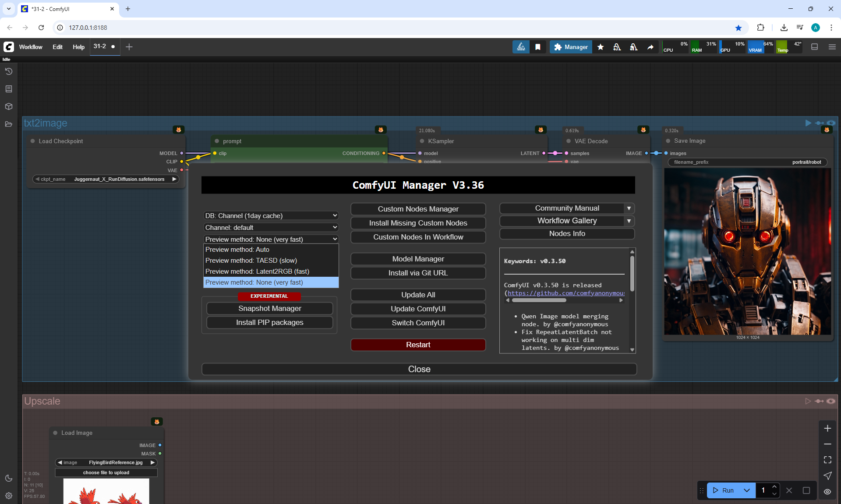This screenshot has height=504, width=841.
Task: Click the star icon beside Manager
Action: [601, 47]
